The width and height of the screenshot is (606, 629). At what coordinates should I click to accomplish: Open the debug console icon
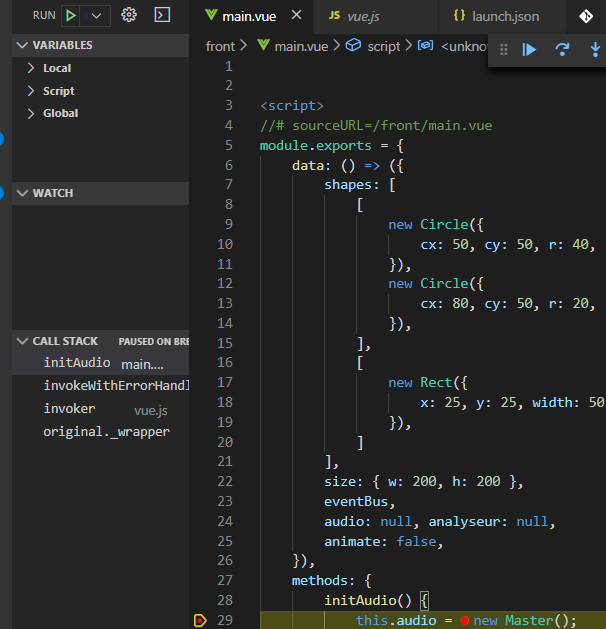[x=162, y=15]
